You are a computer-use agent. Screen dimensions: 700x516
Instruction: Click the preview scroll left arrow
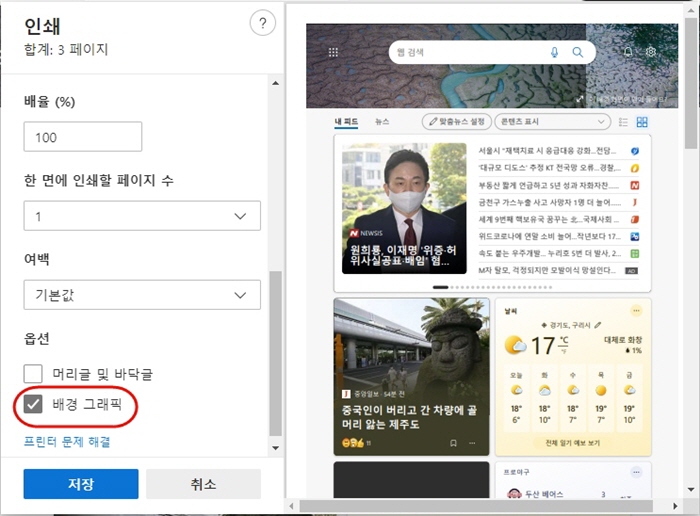click(292, 506)
